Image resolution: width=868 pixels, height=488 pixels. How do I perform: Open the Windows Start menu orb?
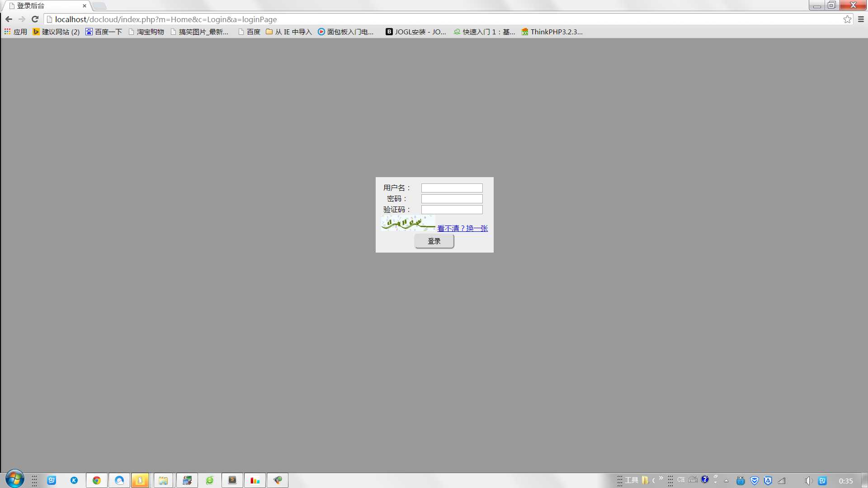[14, 479]
